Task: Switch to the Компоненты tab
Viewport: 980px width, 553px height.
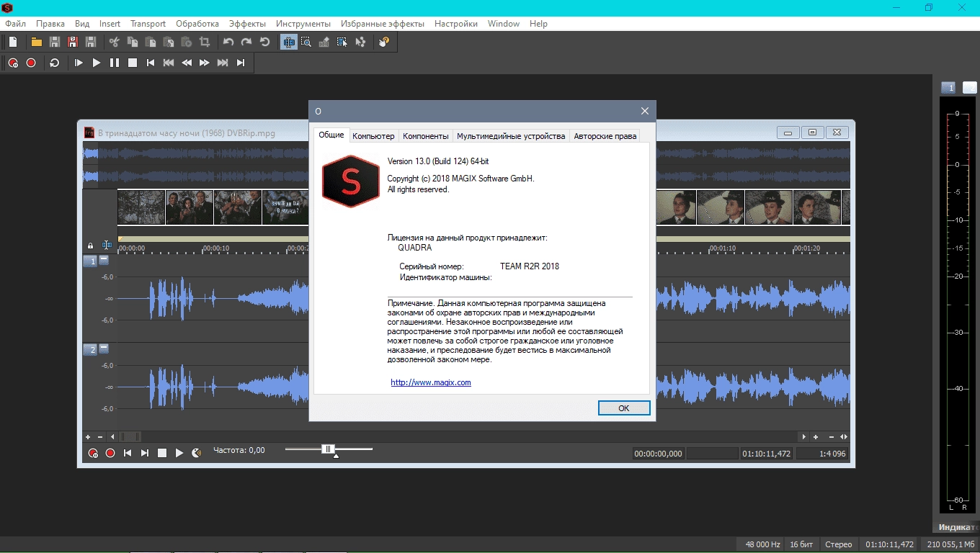Action: tap(426, 136)
